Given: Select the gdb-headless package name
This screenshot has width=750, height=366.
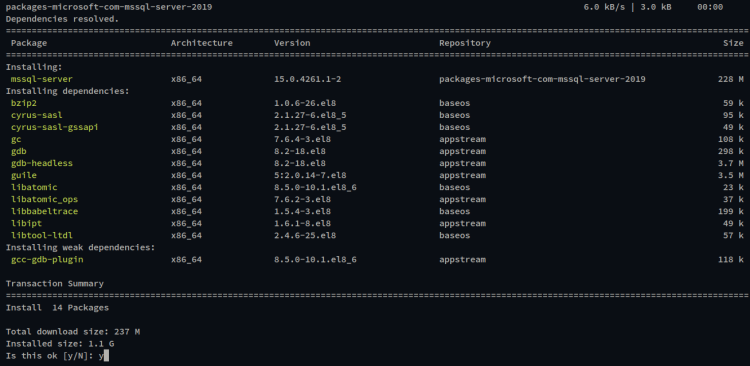Looking at the screenshot, I should [x=42, y=163].
